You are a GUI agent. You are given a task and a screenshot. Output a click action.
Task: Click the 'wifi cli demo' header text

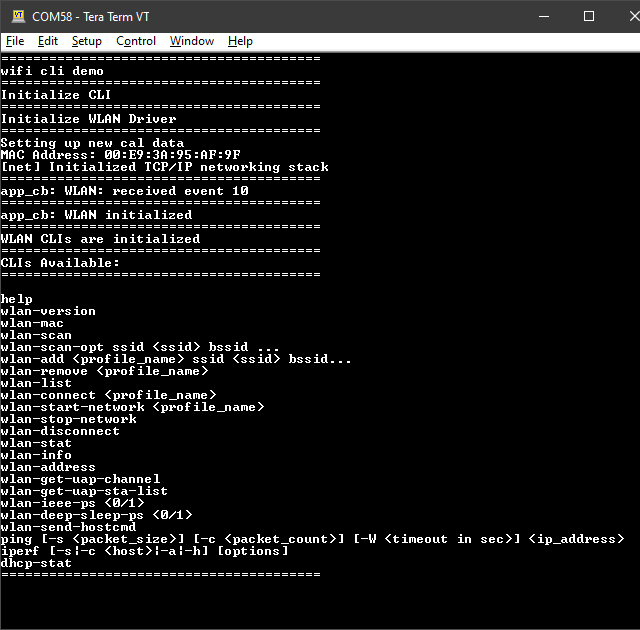(52, 71)
